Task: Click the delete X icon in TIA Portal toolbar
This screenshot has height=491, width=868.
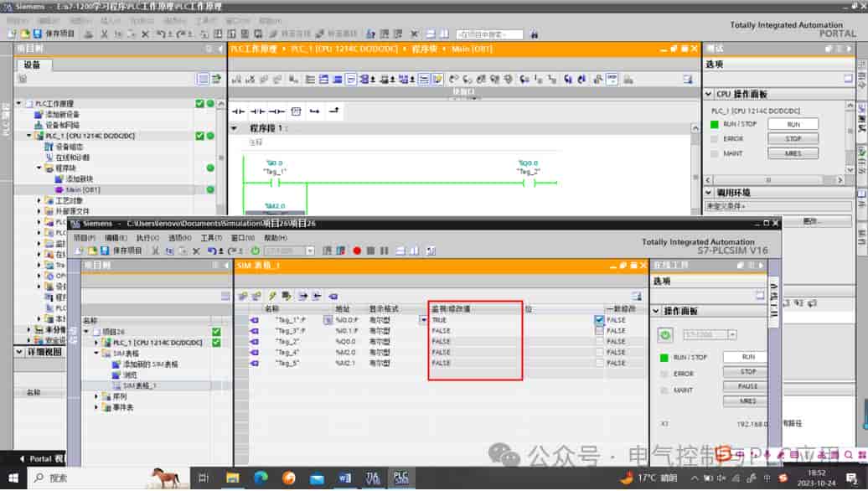Action: click(x=145, y=34)
